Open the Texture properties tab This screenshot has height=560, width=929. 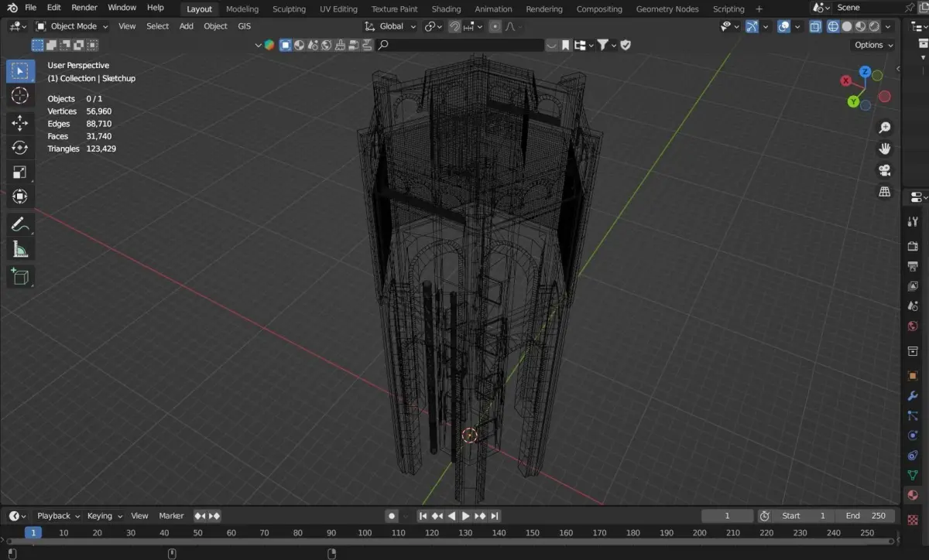pos(913,520)
